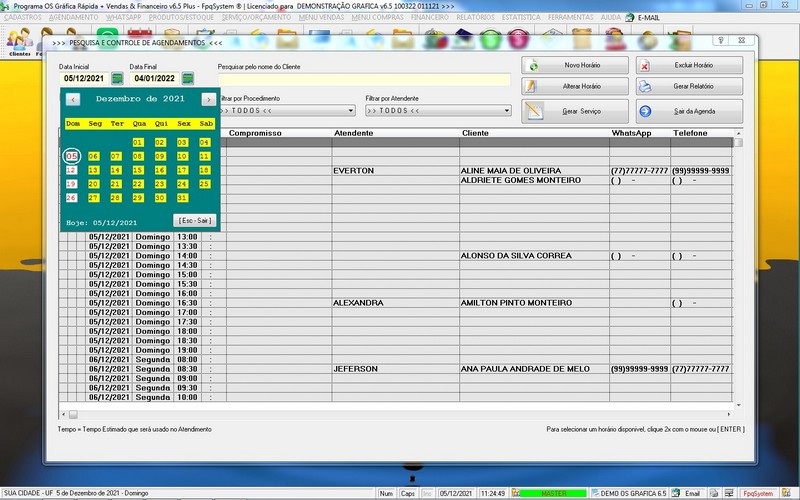This screenshot has height=500, width=800.
Task: Open calendar picker beside Data Inicial
Action: click(x=117, y=79)
